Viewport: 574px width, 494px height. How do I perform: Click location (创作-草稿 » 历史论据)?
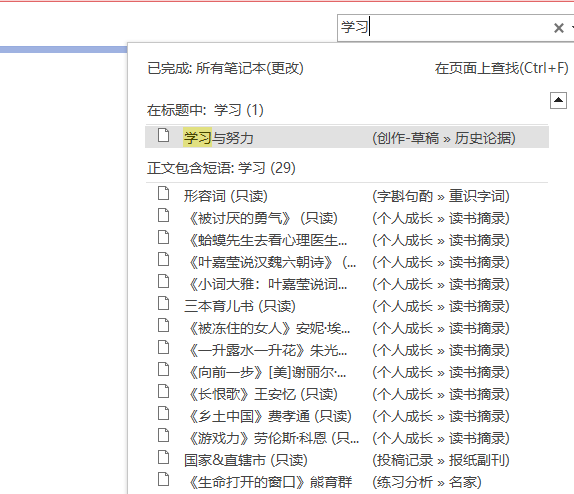(x=444, y=138)
